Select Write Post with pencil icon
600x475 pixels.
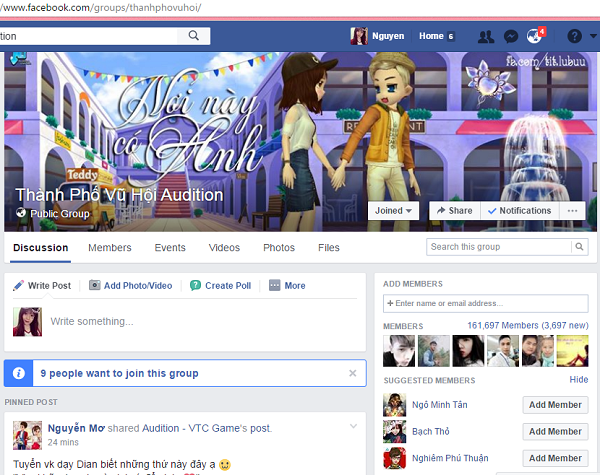42,286
